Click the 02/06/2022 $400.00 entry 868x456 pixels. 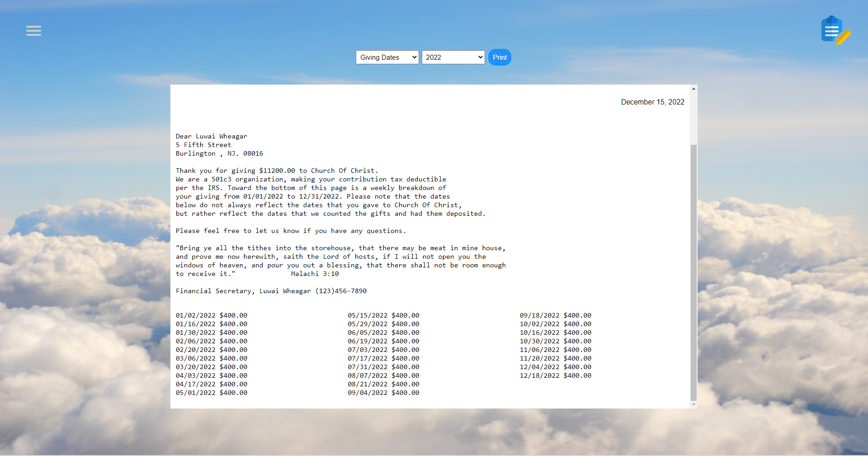[x=212, y=341]
